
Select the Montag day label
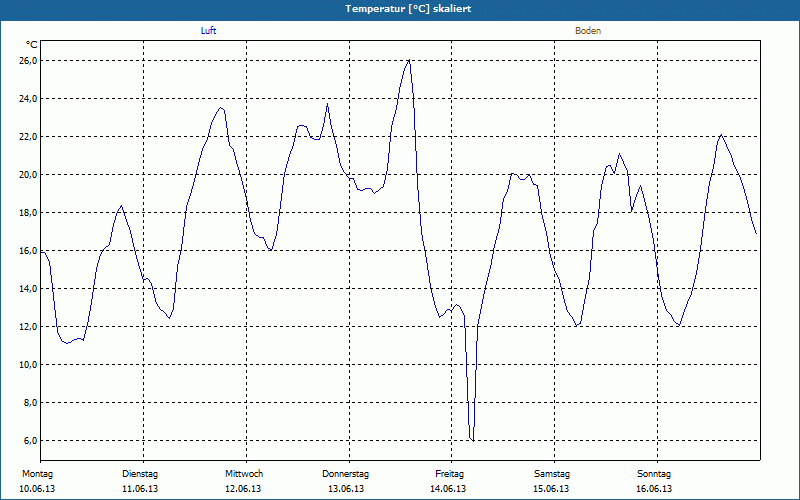tap(37, 474)
